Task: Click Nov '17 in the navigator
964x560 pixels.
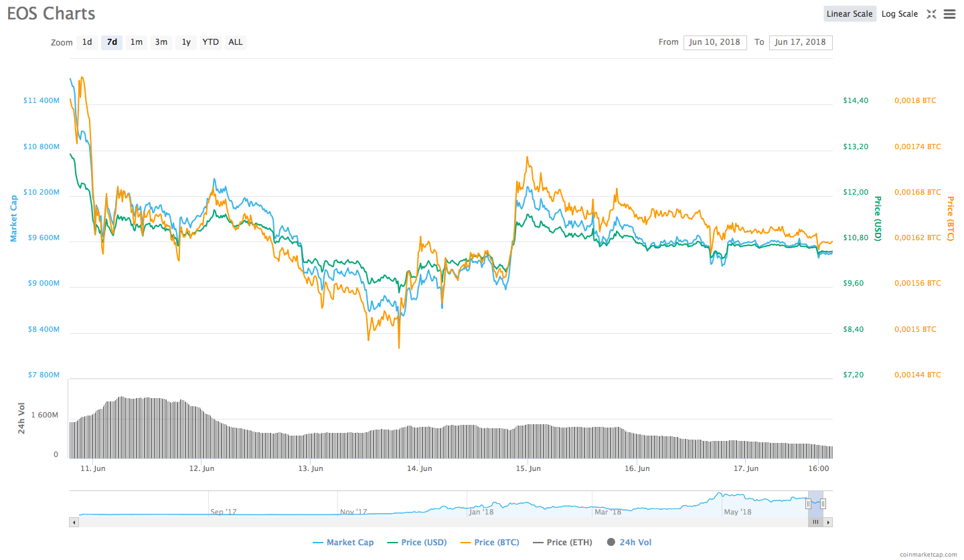Action: pyautogui.click(x=353, y=512)
